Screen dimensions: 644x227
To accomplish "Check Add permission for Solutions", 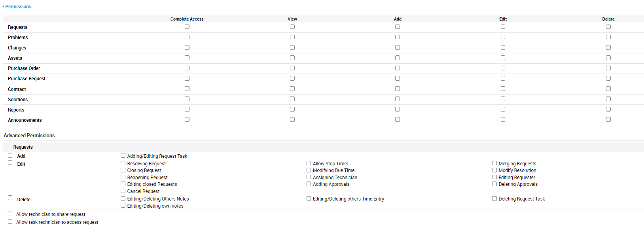I will point(398,99).
